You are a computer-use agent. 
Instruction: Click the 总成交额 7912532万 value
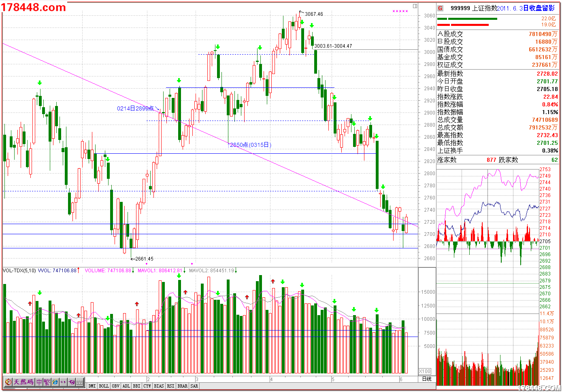pos(543,127)
